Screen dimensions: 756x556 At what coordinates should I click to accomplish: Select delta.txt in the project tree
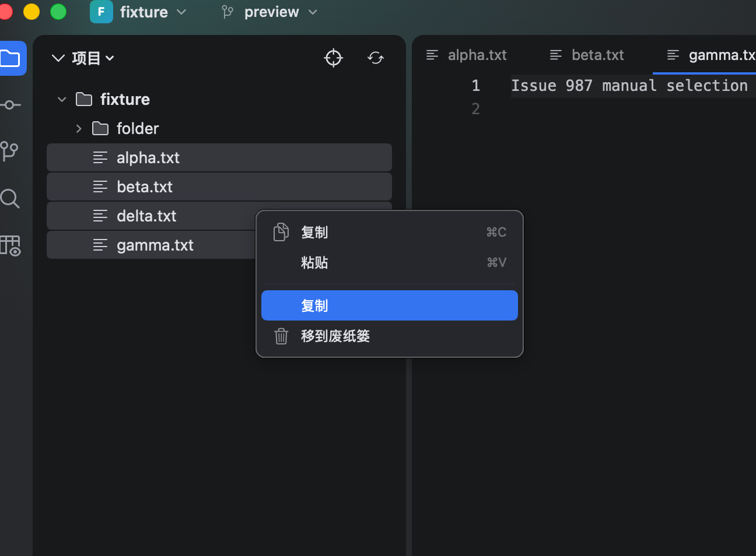(151, 216)
